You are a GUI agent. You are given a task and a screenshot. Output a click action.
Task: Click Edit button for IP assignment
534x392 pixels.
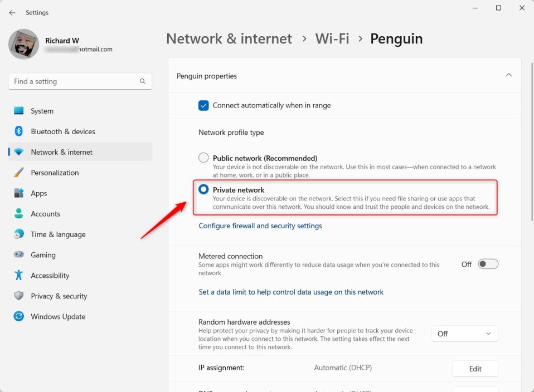pos(475,368)
